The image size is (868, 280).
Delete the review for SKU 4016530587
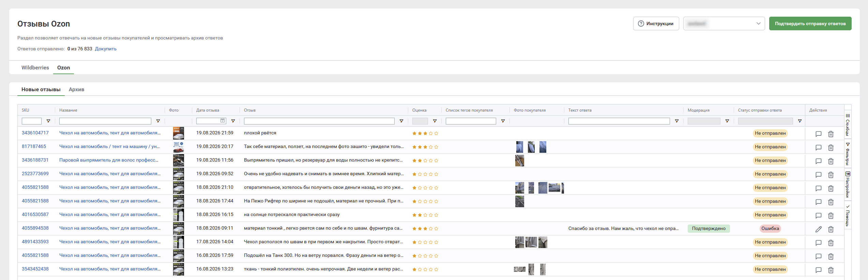[x=831, y=215]
